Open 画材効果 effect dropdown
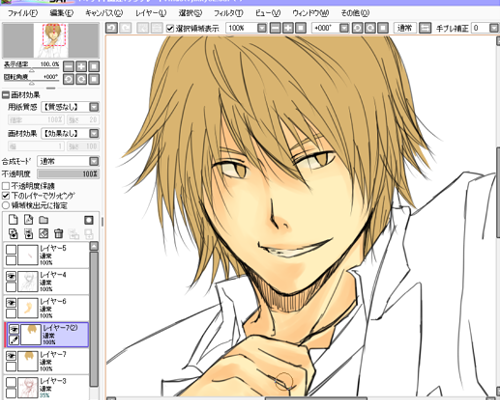 94,134
